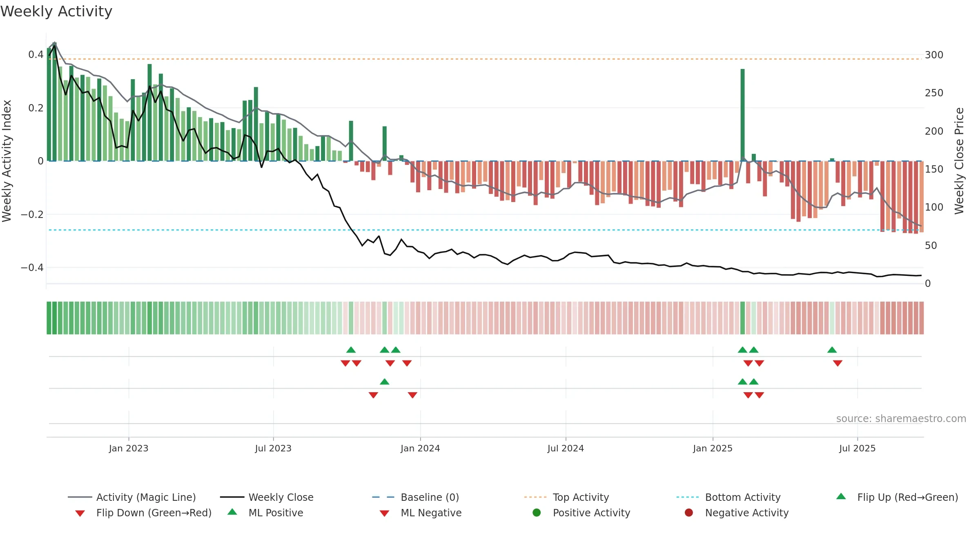Click the Weekly Activity Index axis title
980x551 pixels.
(7, 161)
